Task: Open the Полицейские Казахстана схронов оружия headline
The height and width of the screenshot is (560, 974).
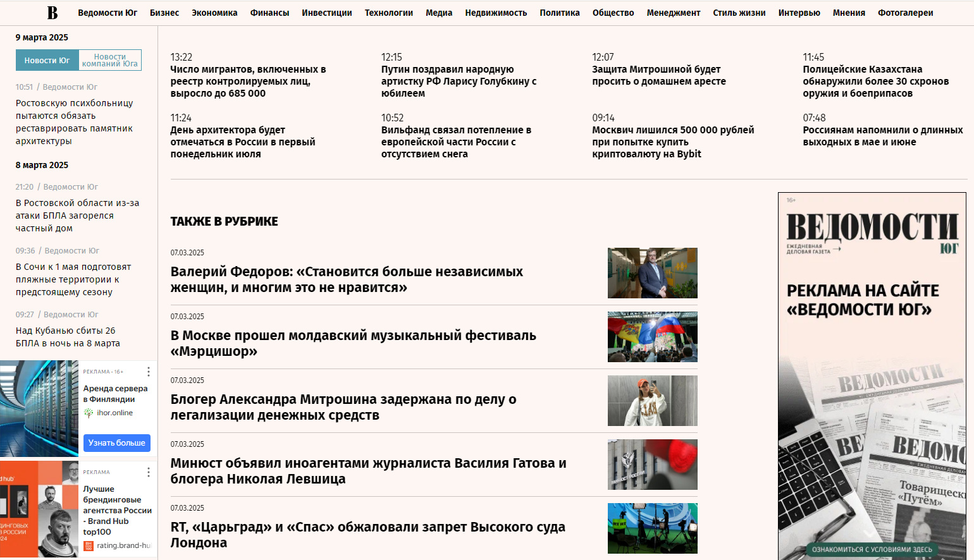Action: point(876,81)
